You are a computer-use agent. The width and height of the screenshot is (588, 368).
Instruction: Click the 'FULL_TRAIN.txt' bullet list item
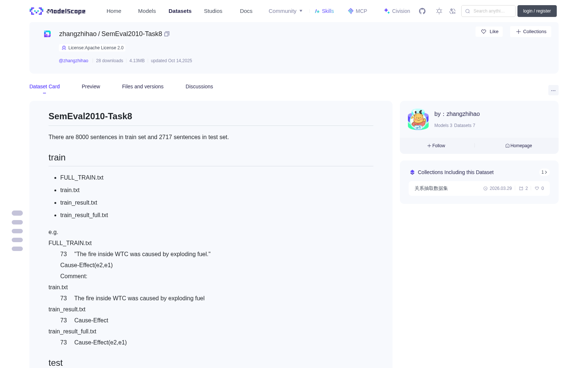click(x=82, y=177)
